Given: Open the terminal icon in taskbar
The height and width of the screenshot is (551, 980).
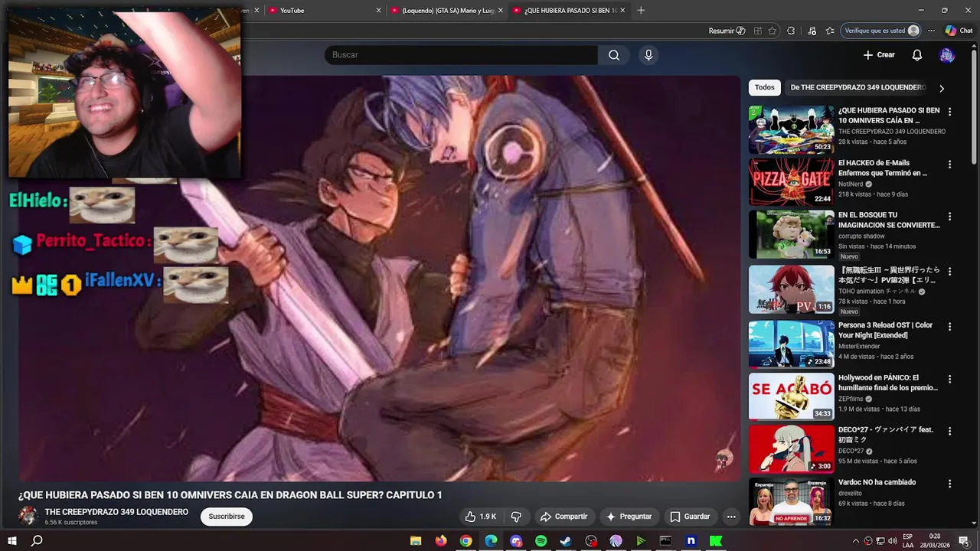Looking at the screenshot, I should 665,541.
